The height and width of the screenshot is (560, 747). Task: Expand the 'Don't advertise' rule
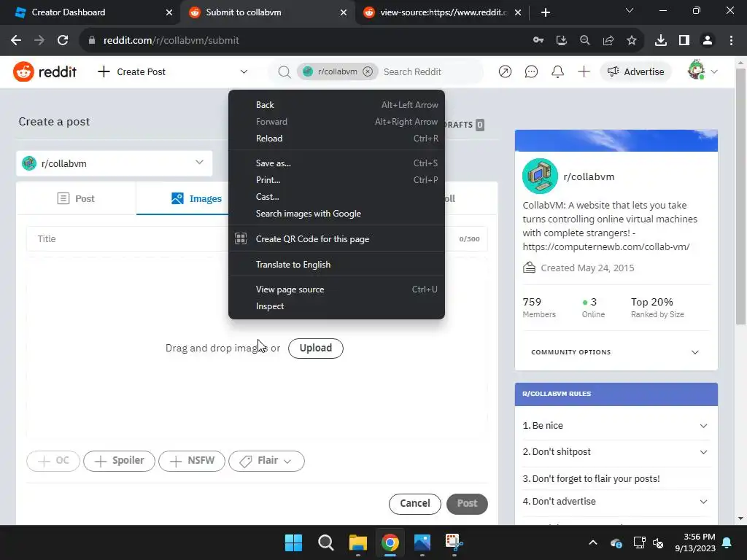(x=616, y=502)
